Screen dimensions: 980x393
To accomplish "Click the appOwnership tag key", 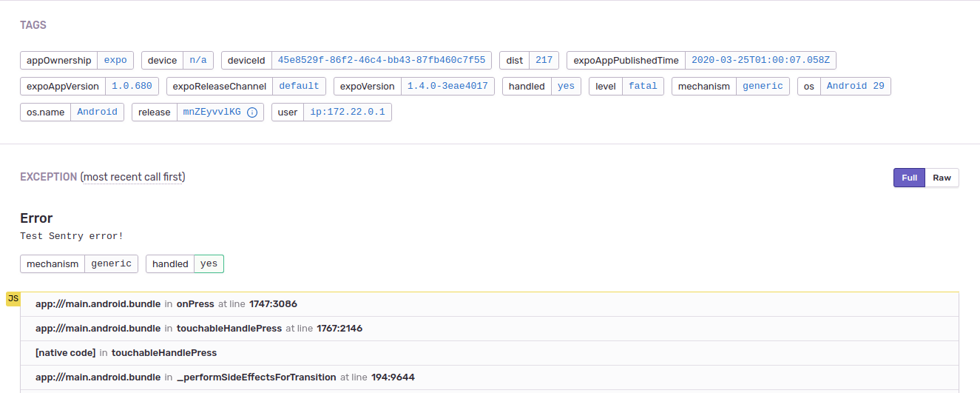I will [x=59, y=61].
